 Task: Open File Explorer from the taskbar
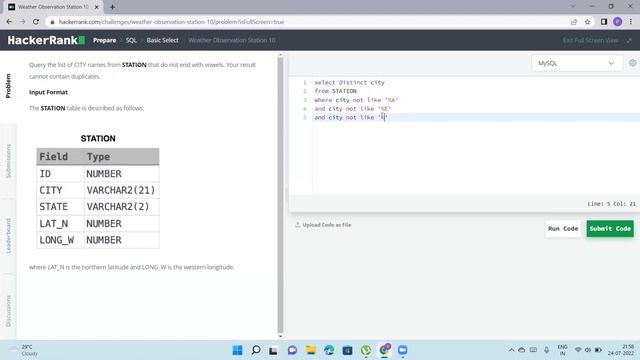311,350
